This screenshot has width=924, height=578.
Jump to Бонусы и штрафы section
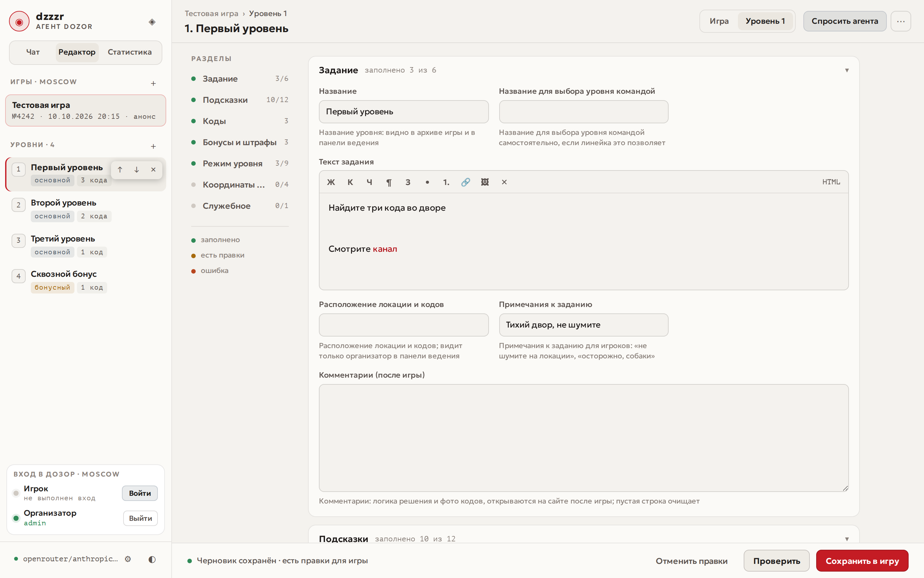240,142
